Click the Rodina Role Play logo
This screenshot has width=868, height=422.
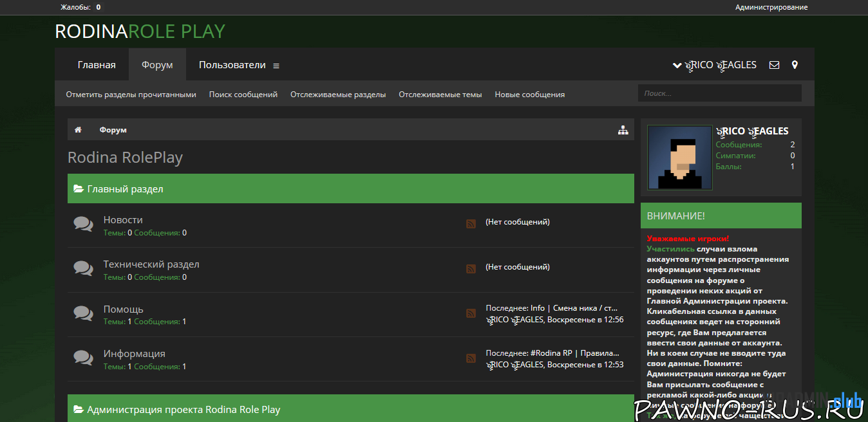pyautogui.click(x=140, y=31)
